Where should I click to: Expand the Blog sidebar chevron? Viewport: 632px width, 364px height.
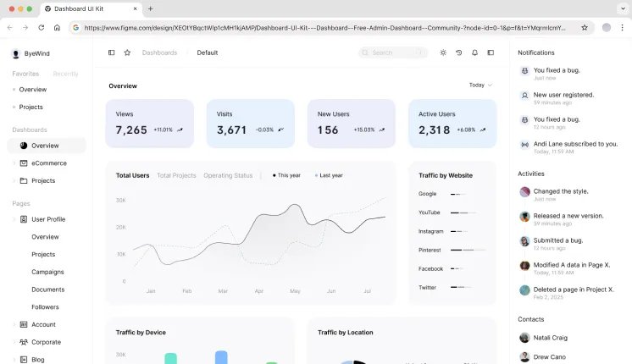[14, 359]
